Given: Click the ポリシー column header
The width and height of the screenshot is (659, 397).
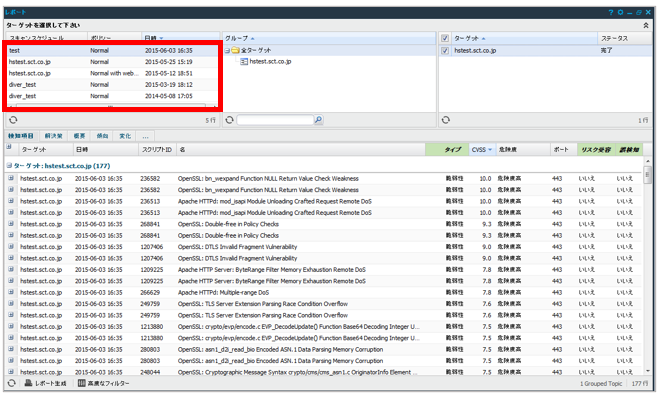Looking at the screenshot, I should click(x=114, y=38).
